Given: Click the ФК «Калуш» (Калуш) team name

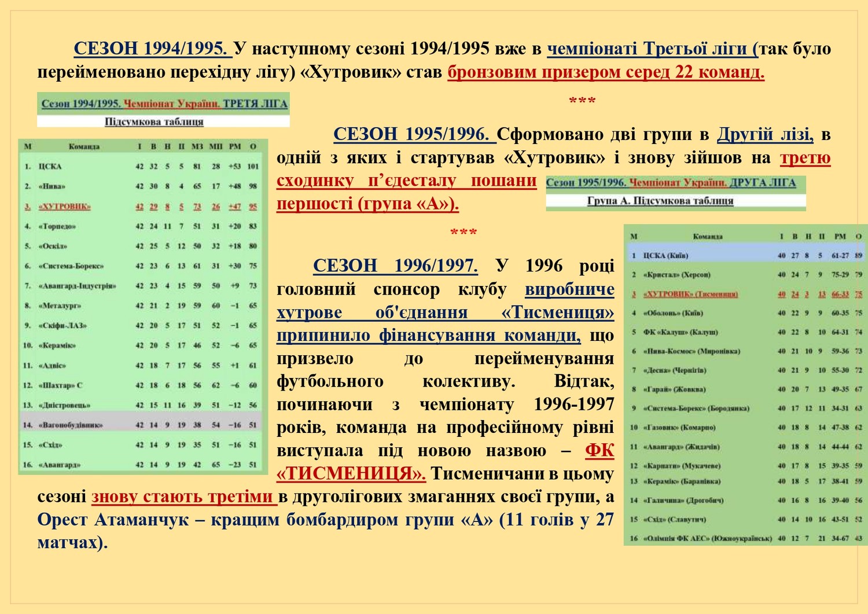Looking at the screenshot, I should pos(681,332).
